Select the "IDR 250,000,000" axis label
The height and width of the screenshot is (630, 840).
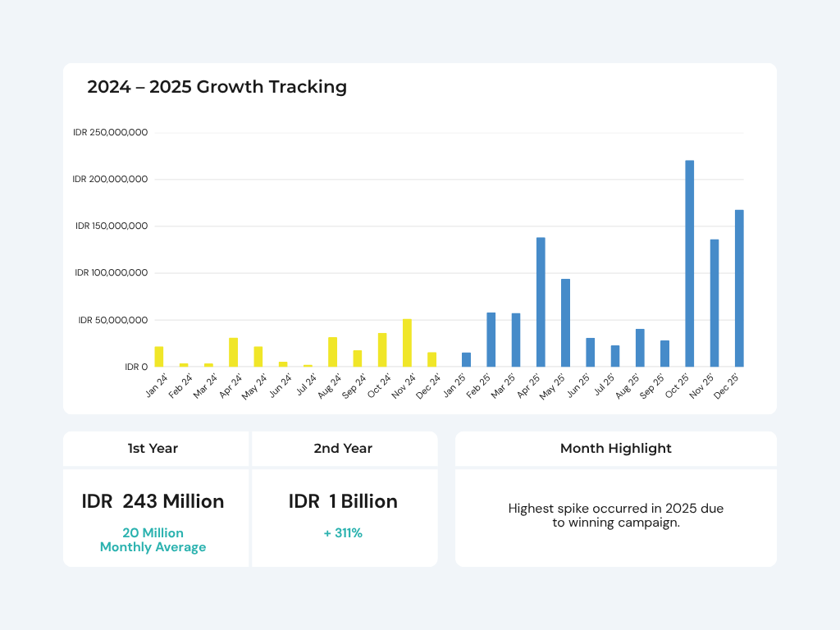111,132
